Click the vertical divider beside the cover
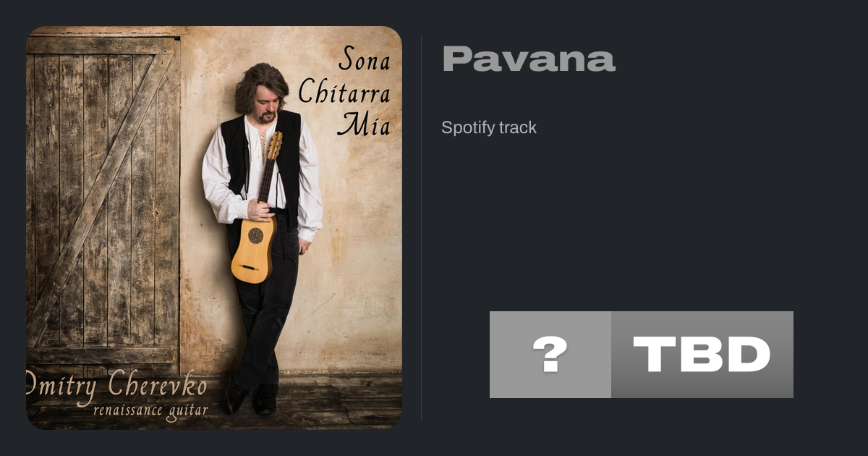 (422, 228)
